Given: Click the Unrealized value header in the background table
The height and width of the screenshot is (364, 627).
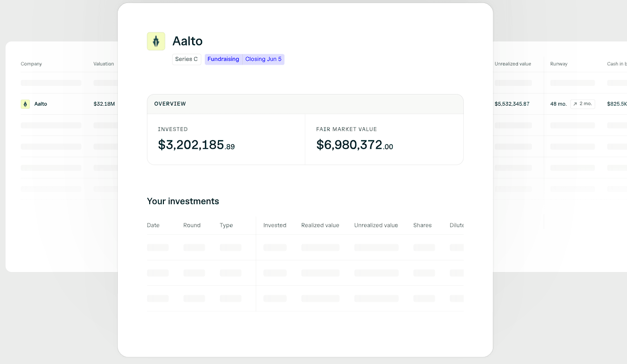Looking at the screenshot, I should click(x=513, y=64).
